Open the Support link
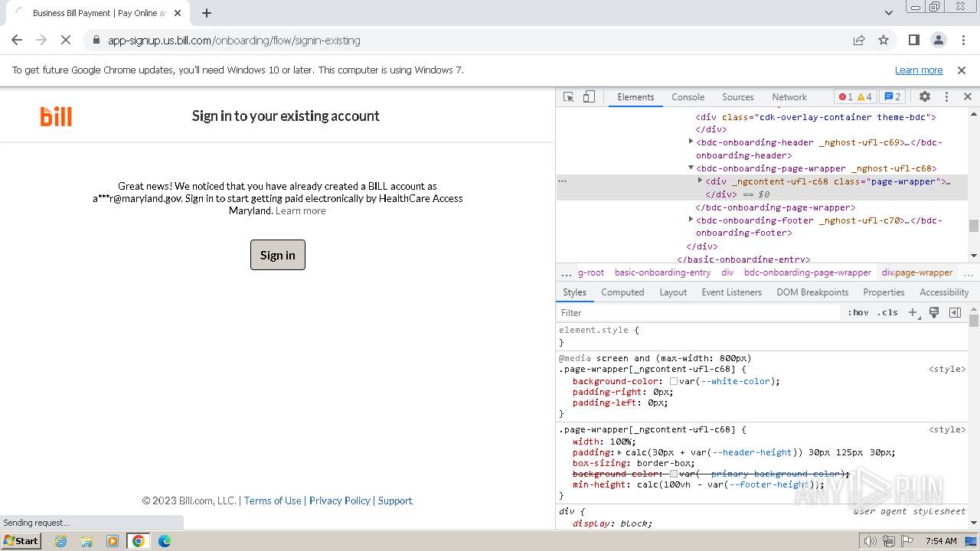The image size is (980, 551). (x=395, y=500)
